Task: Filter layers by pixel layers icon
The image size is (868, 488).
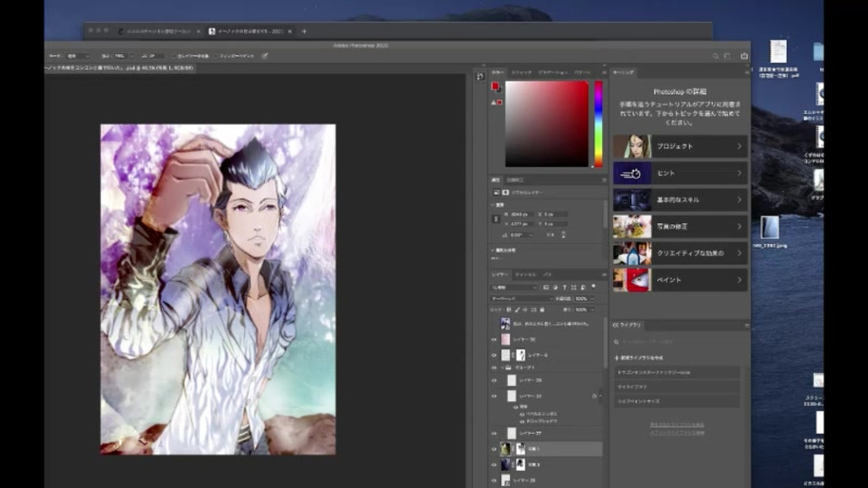Action: click(546, 287)
